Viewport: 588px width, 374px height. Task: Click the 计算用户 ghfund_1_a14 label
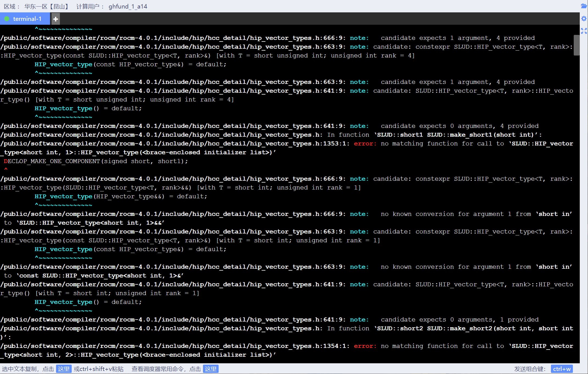point(112,6)
